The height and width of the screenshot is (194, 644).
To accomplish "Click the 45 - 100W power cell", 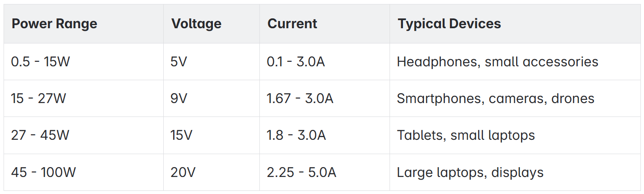I will 43,172.
